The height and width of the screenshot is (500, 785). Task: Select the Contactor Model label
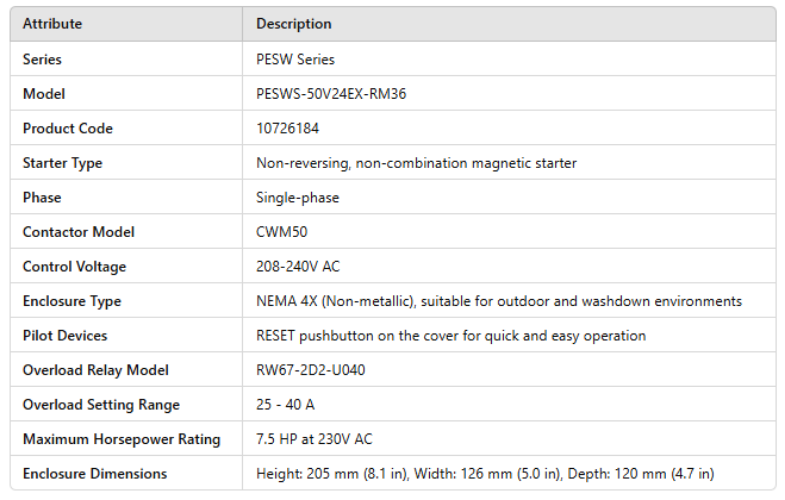[x=79, y=232]
